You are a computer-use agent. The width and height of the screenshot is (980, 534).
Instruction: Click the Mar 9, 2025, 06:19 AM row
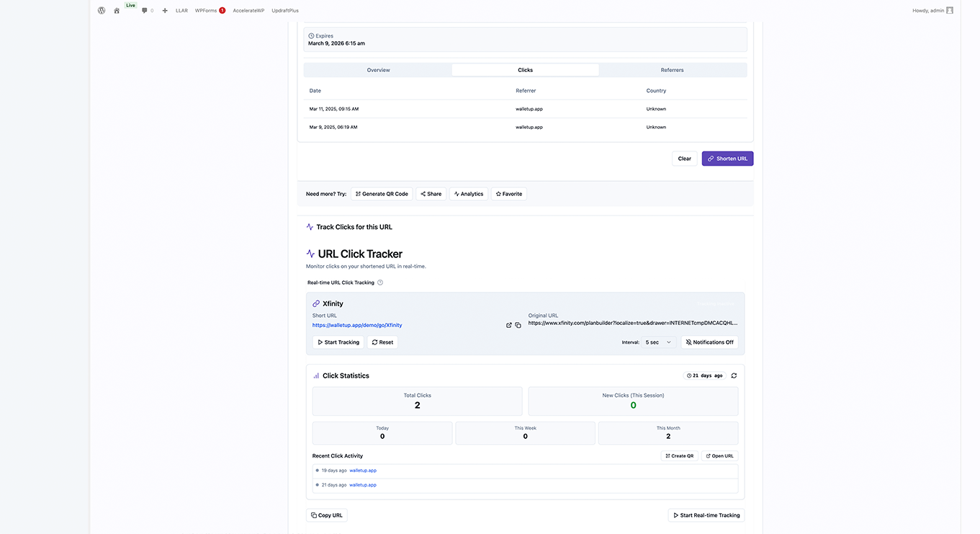[525, 127]
